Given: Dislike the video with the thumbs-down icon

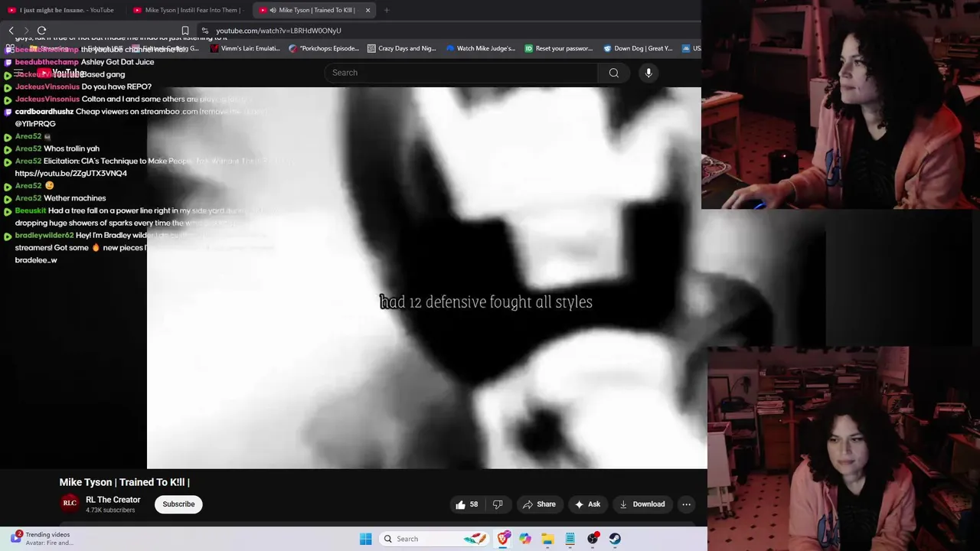Looking at the screenshot, I should point(498,504).
